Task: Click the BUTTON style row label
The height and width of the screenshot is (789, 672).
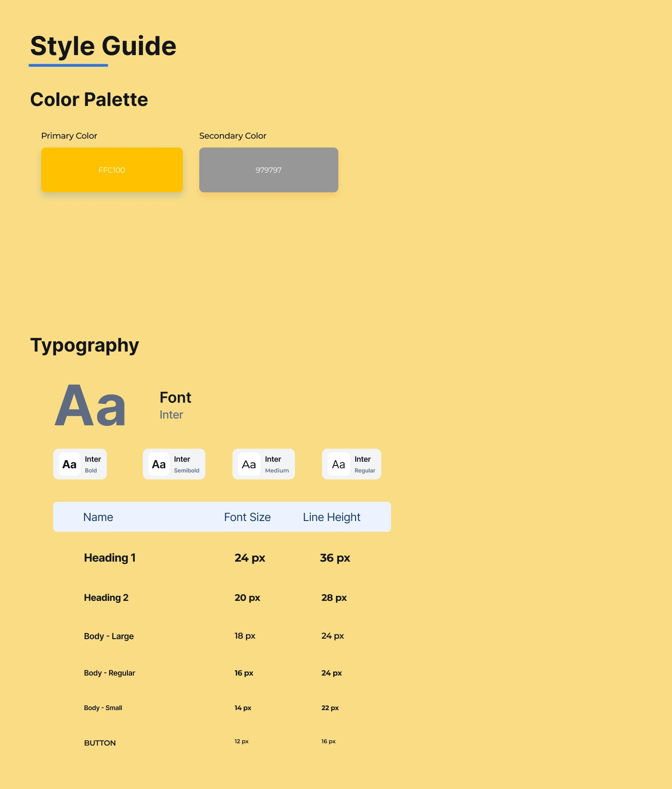Action: (x=100, y=743)
